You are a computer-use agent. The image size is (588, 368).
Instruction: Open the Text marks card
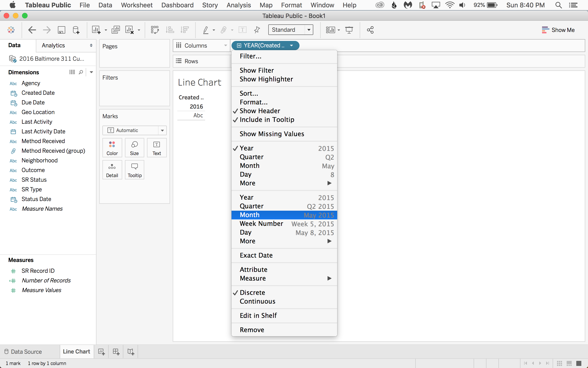pyautogui.click(x=157, y=148)
